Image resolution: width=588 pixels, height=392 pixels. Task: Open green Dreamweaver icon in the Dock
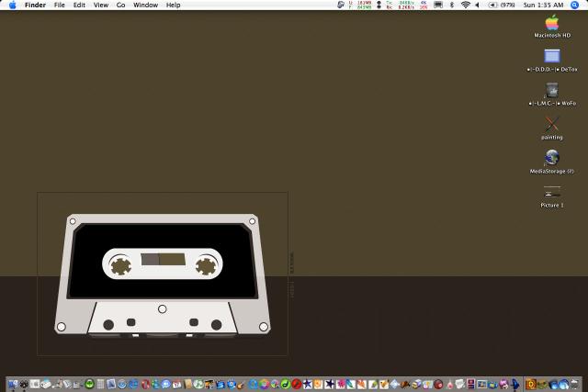[285, 384]
